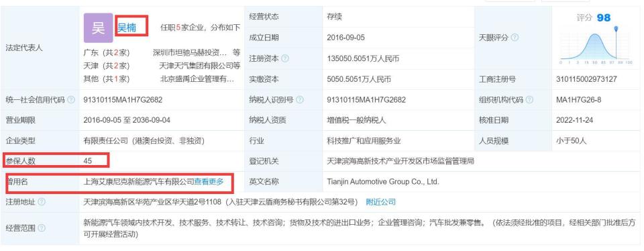This screenshot has height=251, width=644.
Task: Open 天津天汽集团有限公司 company entry
Action: (196, 66)
